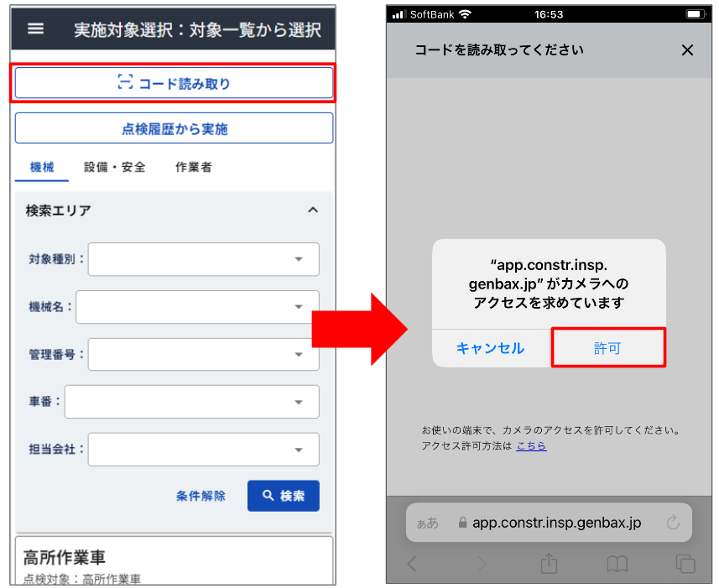The width and height of the screenshot is (719, 588).
Task: Tap 許可 to allow camera access
Action: (608, 348)
